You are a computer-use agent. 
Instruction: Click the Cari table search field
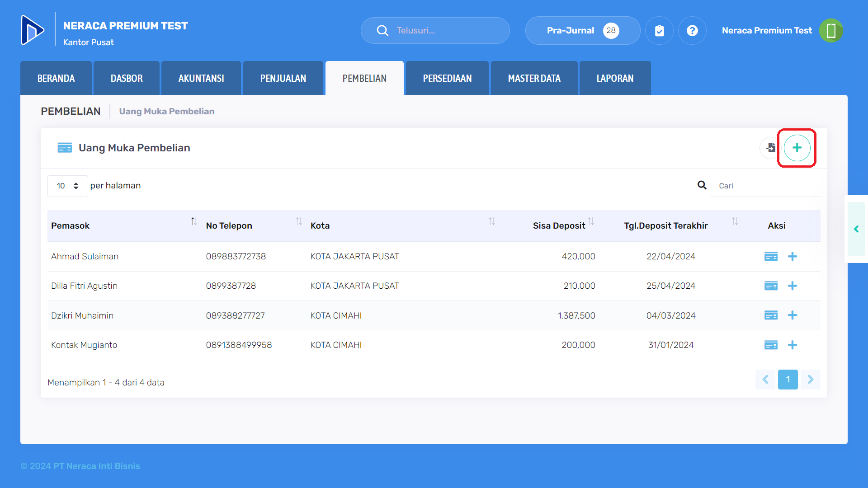click(764, 186)
